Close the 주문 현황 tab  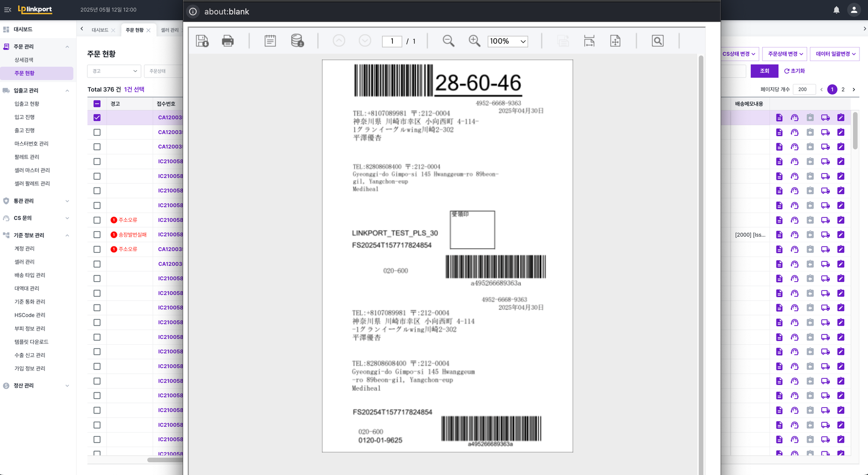(x=148, y=30)
